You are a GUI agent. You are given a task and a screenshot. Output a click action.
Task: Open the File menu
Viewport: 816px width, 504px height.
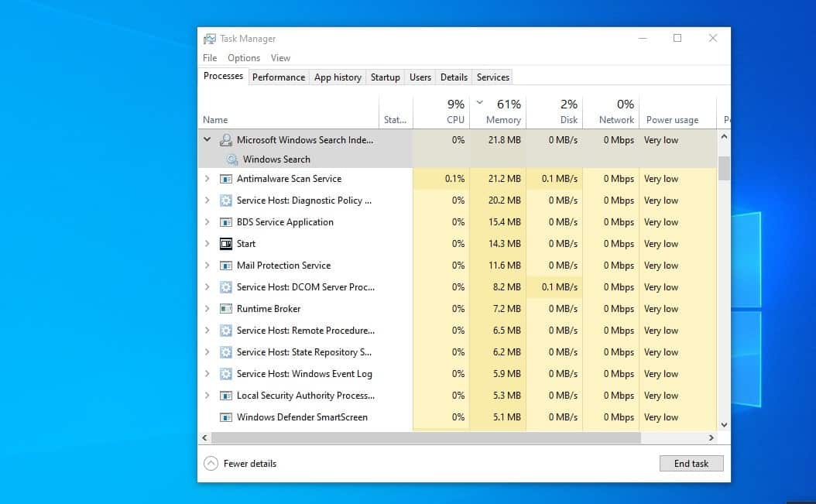click(x=210, y=58)
